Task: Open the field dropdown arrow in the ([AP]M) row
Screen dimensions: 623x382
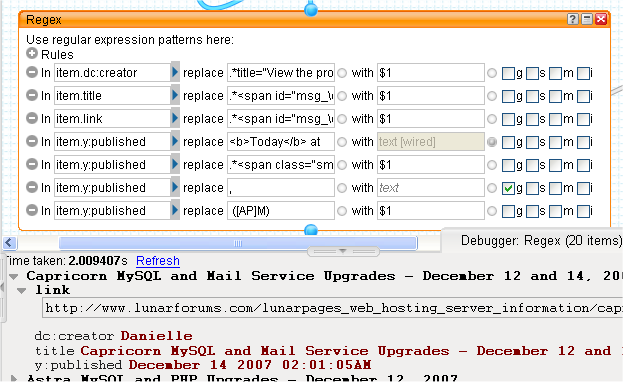Action: click(175, 210)
